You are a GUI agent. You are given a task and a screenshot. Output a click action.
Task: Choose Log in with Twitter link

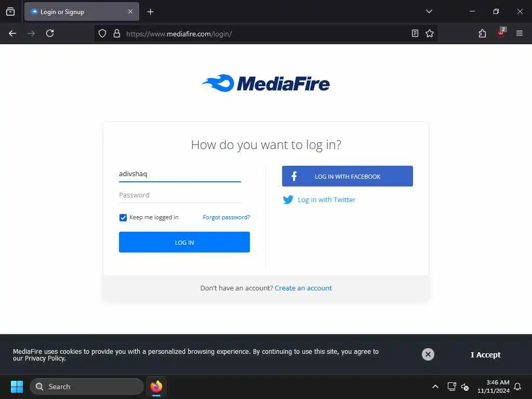326,200
